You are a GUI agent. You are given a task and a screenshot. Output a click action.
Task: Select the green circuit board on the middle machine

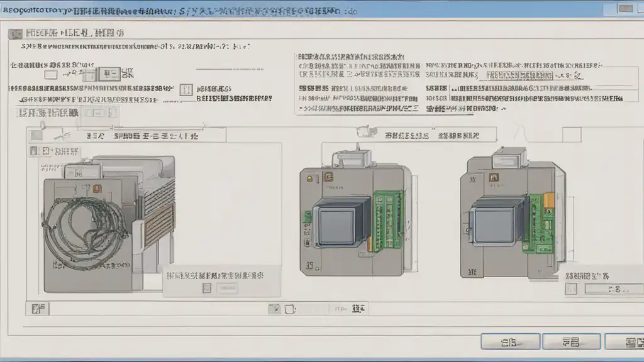(387, 221)
